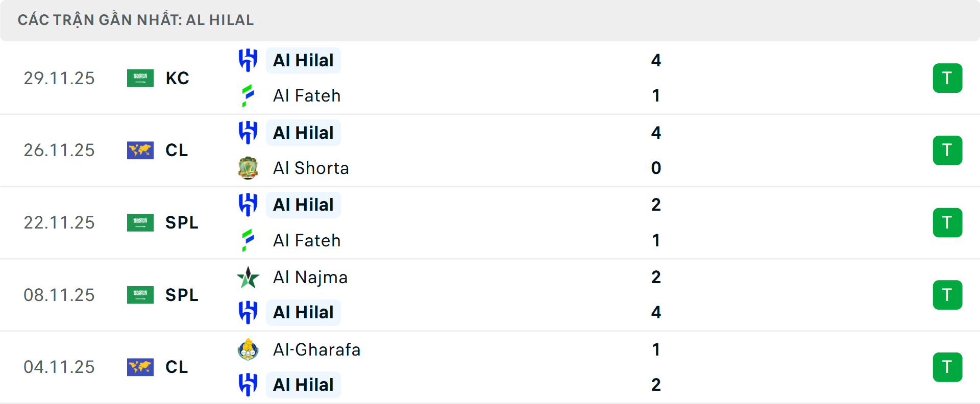Click the header CÁC TRẬN GẦN NHẤT: AL HILAL
Image resolution: width=980 pixels, height=404 pixels.
(x=136, y=20)
